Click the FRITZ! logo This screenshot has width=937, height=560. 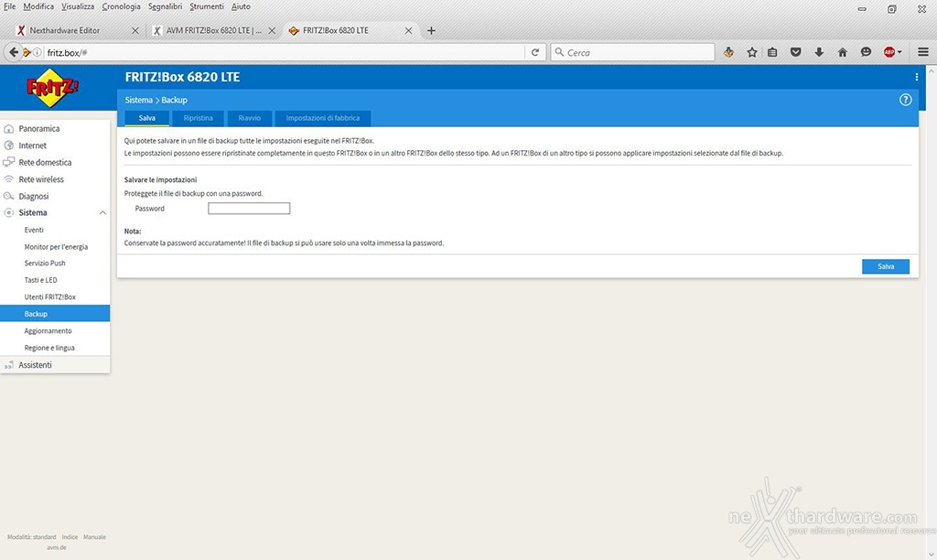(52, 88)
